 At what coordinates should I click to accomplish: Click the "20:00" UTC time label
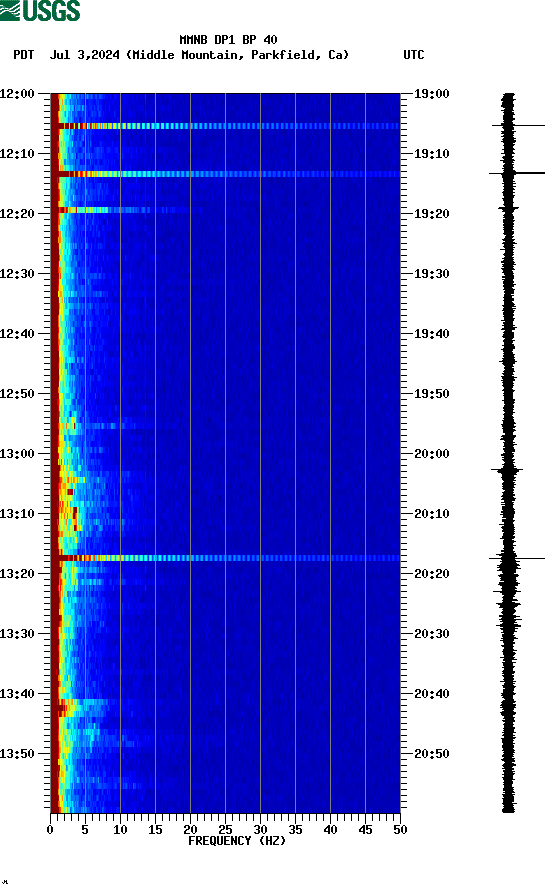pos(432,454)
